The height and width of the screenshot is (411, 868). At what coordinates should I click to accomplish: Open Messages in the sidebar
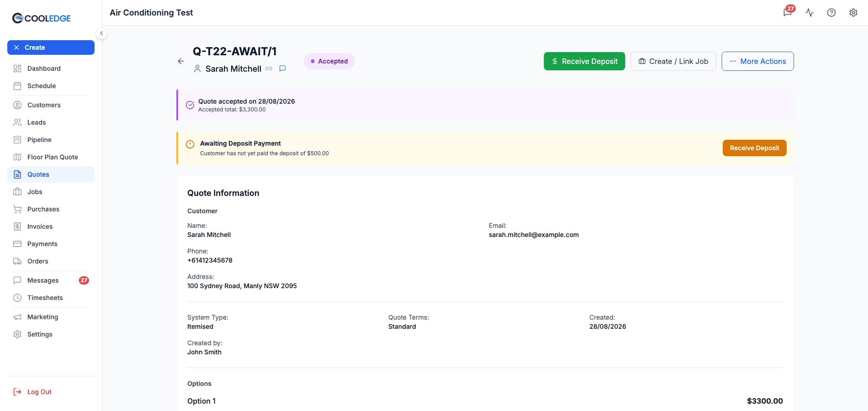click(x=51, y=280)
